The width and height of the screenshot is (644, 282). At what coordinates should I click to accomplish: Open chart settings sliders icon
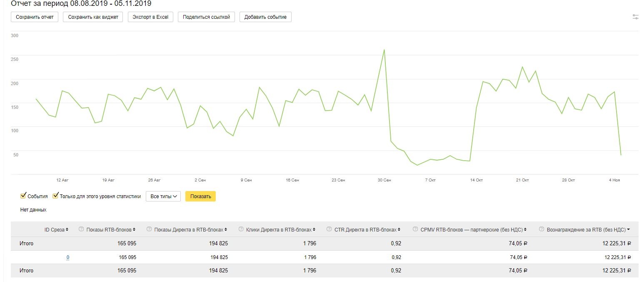point(635,17)
